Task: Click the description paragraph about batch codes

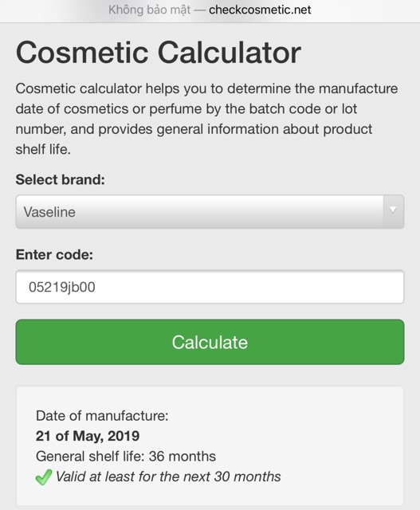Action: coord(206,119)
